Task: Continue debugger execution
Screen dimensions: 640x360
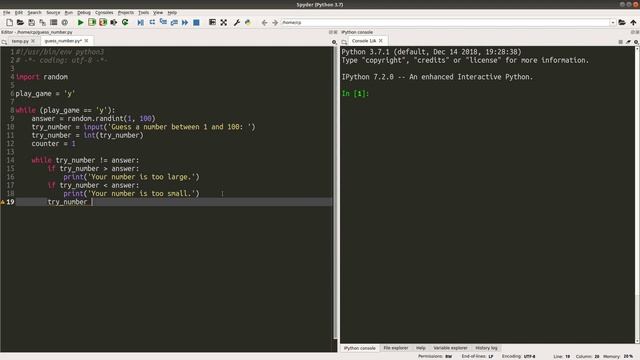Action: point(185,22)
